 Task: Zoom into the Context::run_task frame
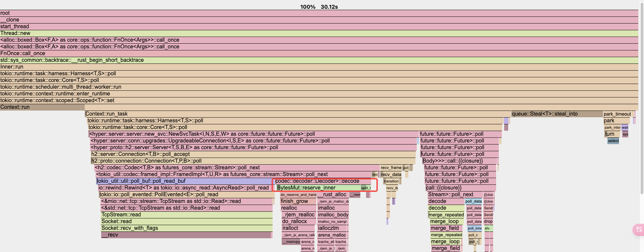click(297, 114)
